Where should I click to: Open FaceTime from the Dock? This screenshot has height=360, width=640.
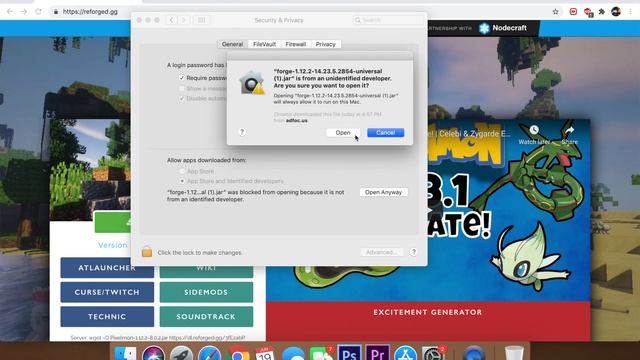point(321,353)
